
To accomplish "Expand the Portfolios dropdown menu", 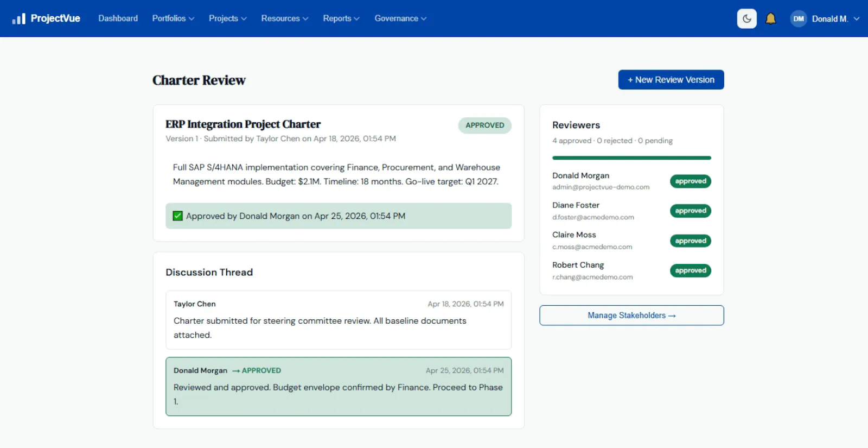I will click(x=173, y=18).
